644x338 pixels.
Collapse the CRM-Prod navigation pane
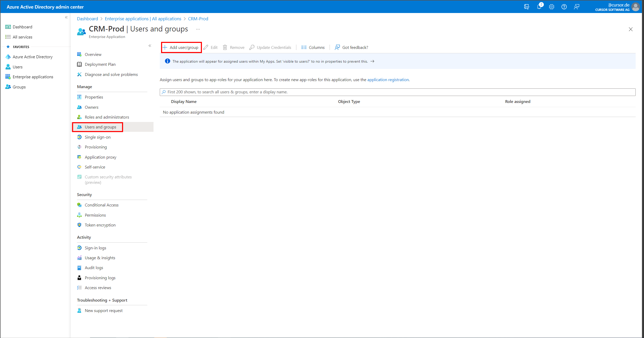[150, 45]
